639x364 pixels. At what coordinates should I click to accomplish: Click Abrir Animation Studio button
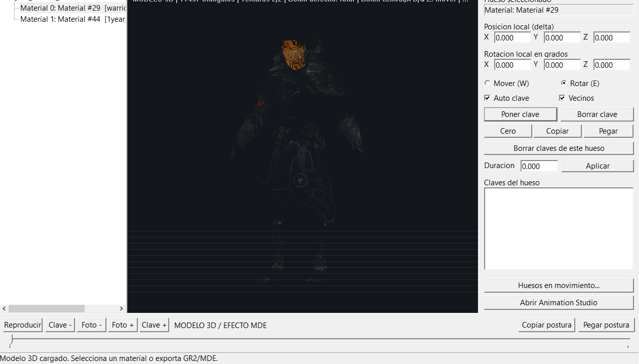559,303
